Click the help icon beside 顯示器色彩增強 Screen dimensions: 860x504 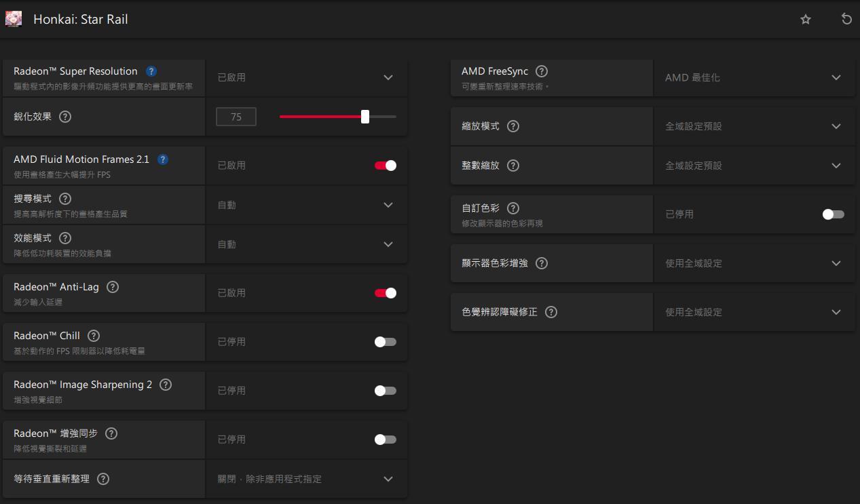click(542, 263)
